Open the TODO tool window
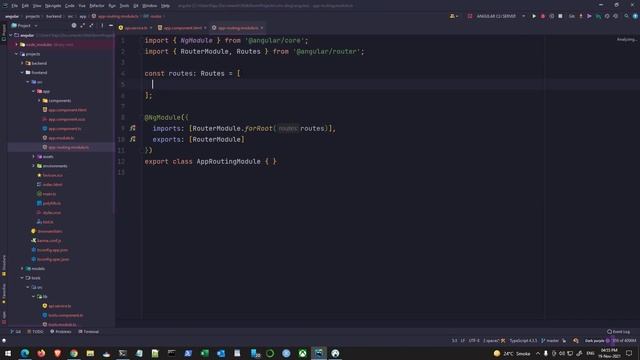Image resolution: width=640 pixels, height=360 pixels. [35, 331]
